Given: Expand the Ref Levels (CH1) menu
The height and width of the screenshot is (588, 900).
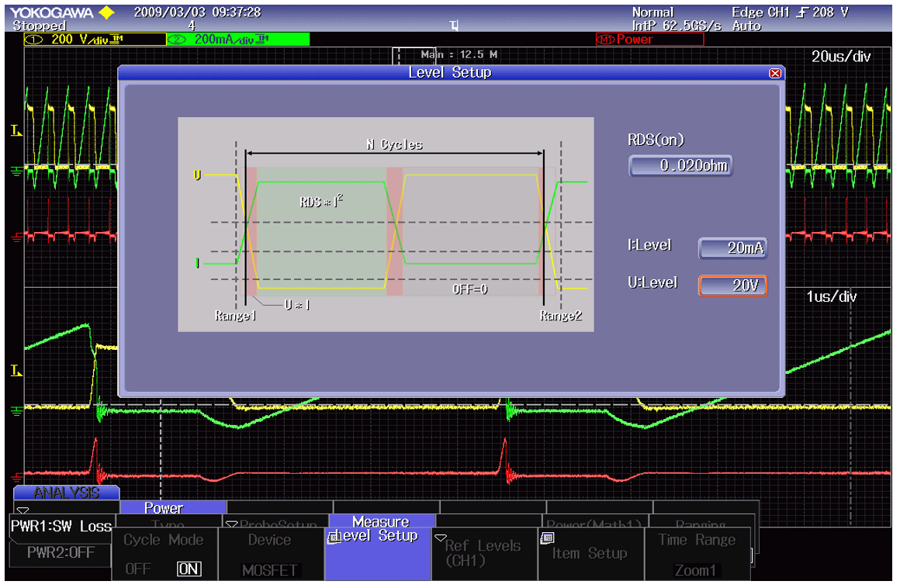Looking at the screenshot, I should 482,552.
